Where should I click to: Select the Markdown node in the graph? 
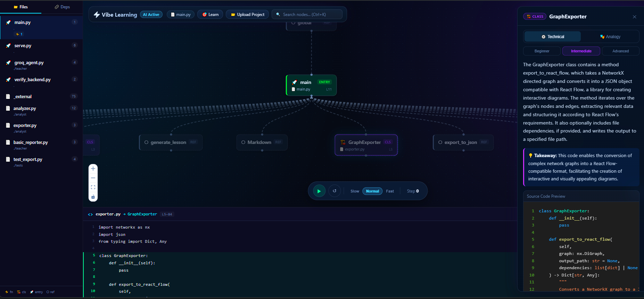click(x=262, y=142)
